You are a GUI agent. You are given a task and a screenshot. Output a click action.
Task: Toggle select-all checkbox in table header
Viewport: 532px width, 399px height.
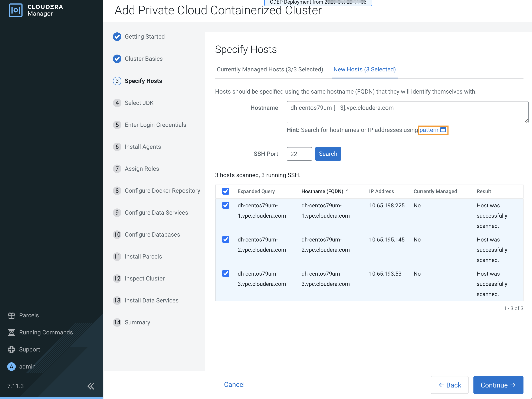click(226, 191)
